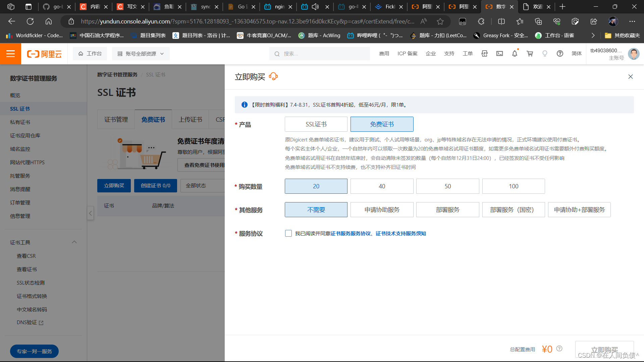The width and height of the screenshot is (644, 362).
Task: Select 购买数量 option 40
Action: [382, 186]
